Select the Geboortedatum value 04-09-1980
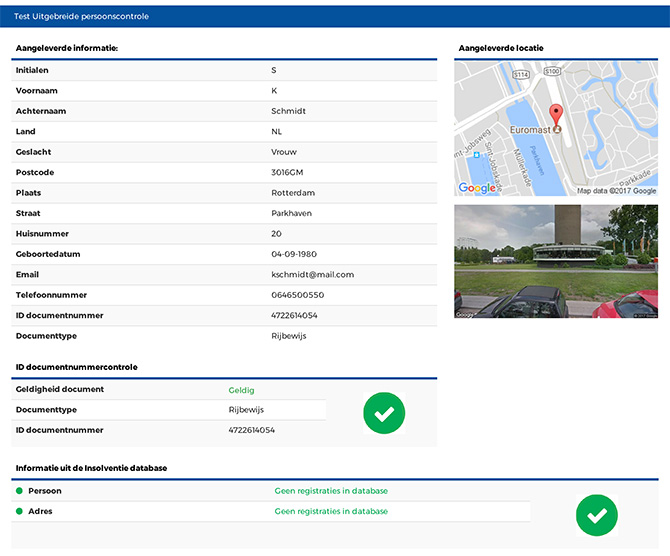Image resolution: width=670 pixels, height=556 pixels. (294, 254)
